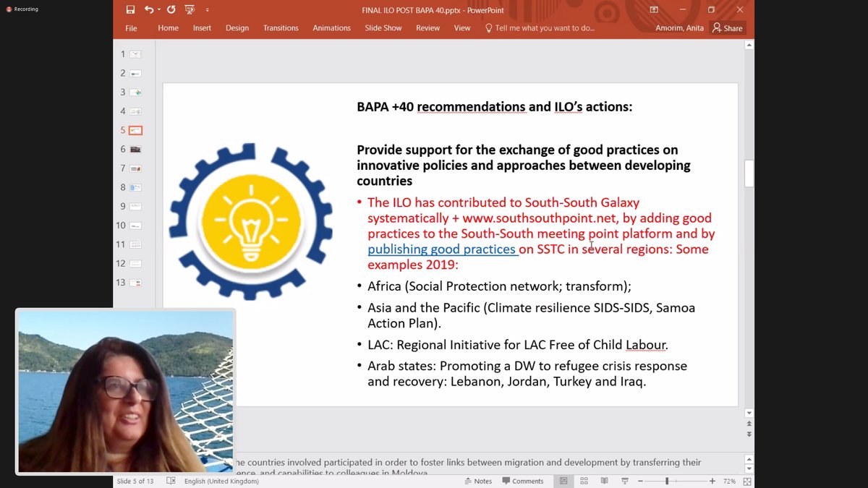Go to next slide double-arrow button
Screen dimensions: 868x488
[749, 435]
